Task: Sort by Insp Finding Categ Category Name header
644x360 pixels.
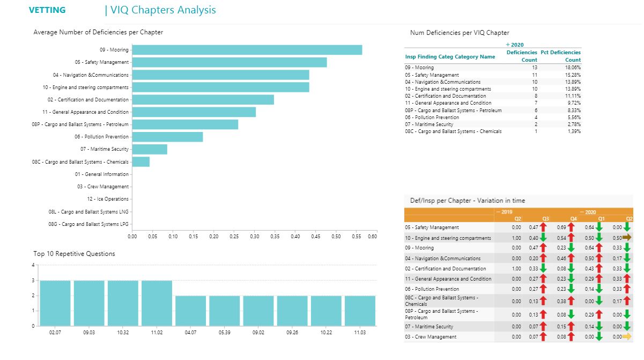Action: 450,56
